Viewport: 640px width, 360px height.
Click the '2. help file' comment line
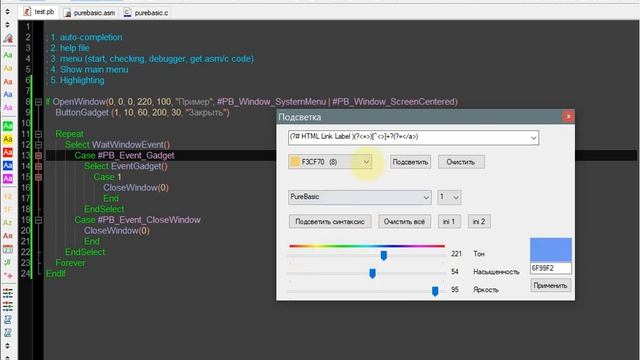68,48
